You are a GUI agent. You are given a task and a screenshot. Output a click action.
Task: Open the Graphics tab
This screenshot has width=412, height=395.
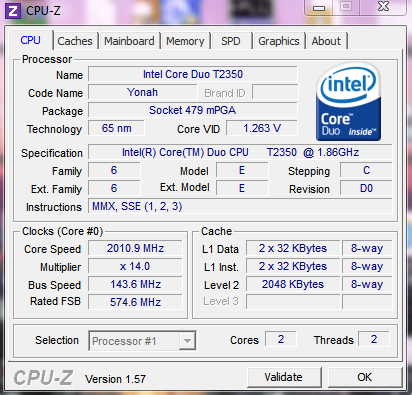[x=279, y=41]
